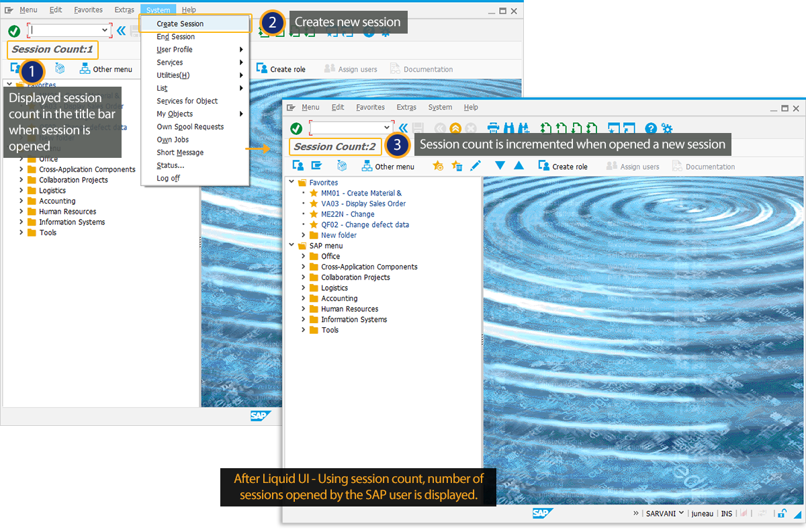
Task: Click the Help question mark icon in front window
Action: pos(650,128)
